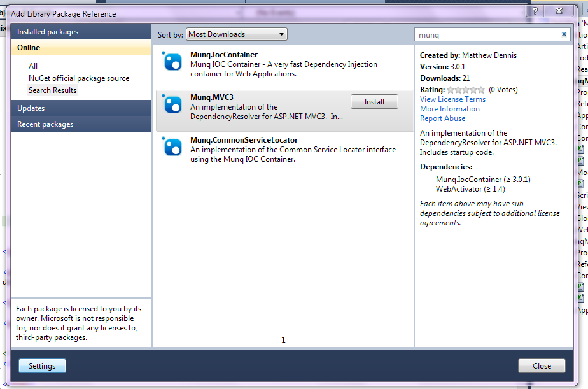Open the Updates section

click(81, 108)
